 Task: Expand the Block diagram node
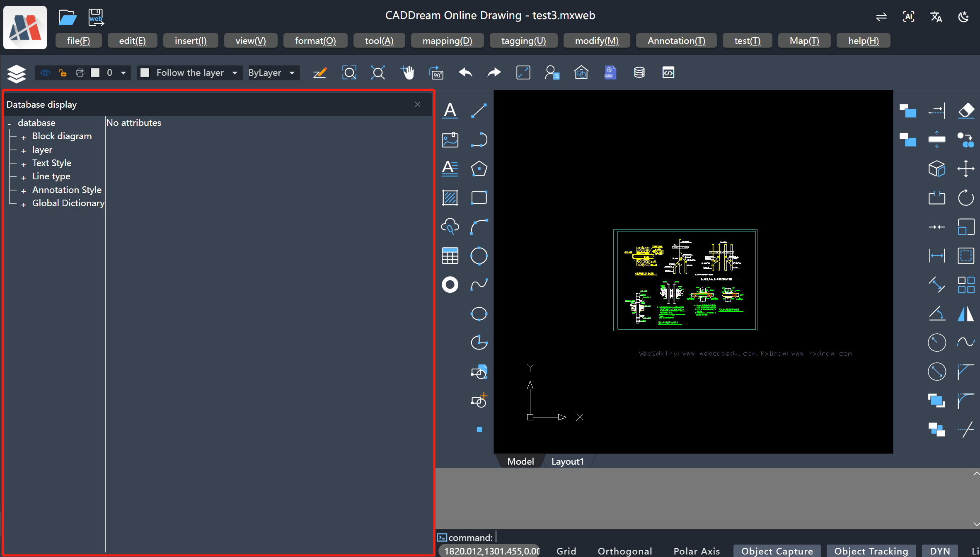pos(24,137)
